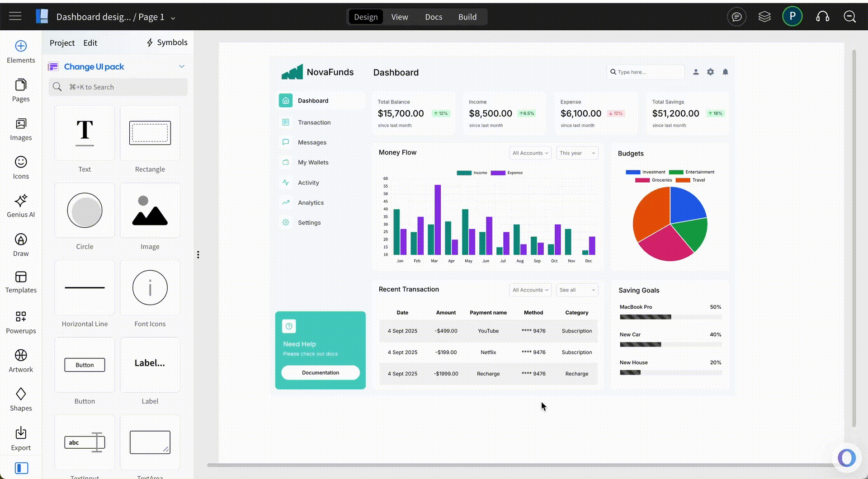The image size is (868, 479).
Task: Toggle the sidebar panel at bottom-left
Action: click(21, 468)
